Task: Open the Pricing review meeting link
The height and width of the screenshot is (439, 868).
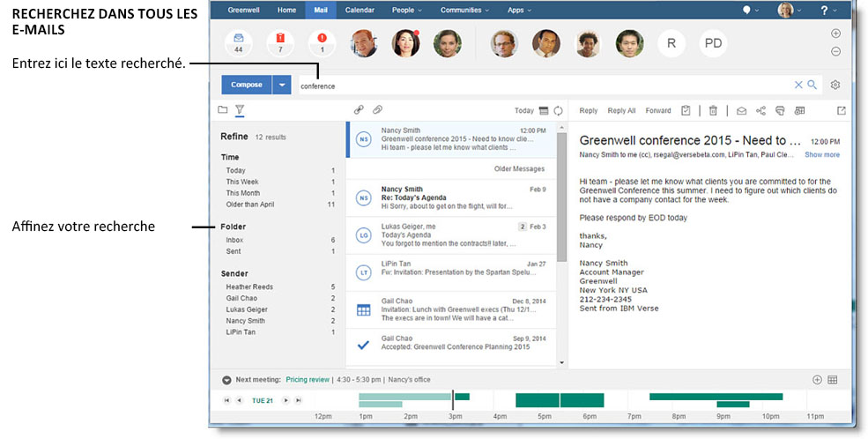Action: point(308,380)
